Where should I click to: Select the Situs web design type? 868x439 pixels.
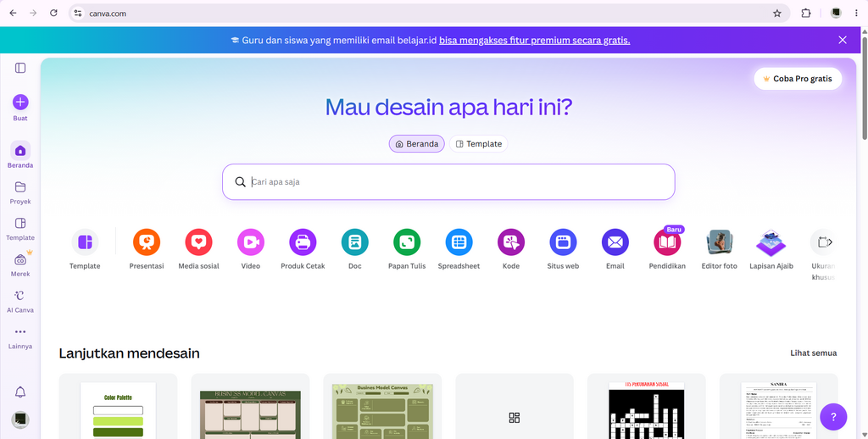pos(563,242)
